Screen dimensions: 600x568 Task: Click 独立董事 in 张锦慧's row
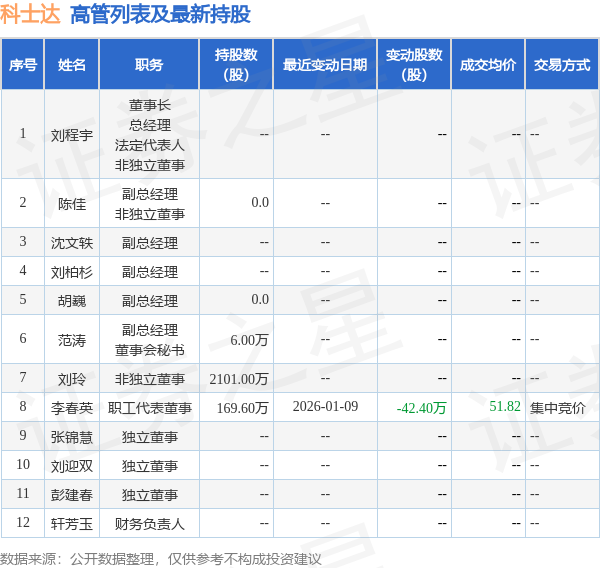tap(149, 437)
